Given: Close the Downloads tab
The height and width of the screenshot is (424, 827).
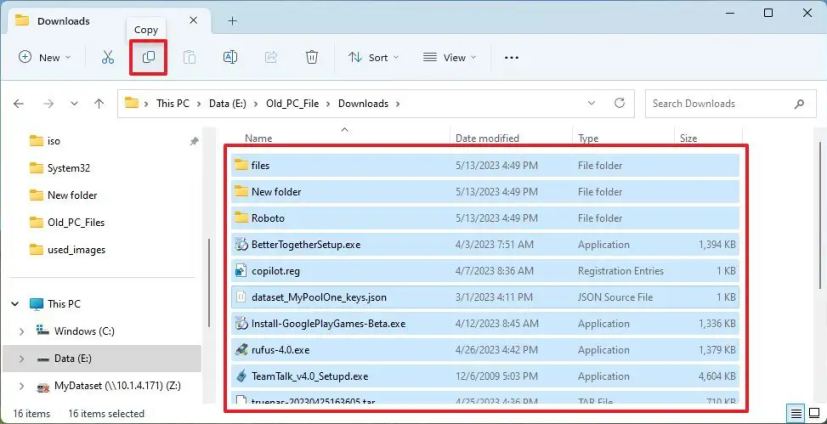Looking at the screenshot, I should 194,21.
